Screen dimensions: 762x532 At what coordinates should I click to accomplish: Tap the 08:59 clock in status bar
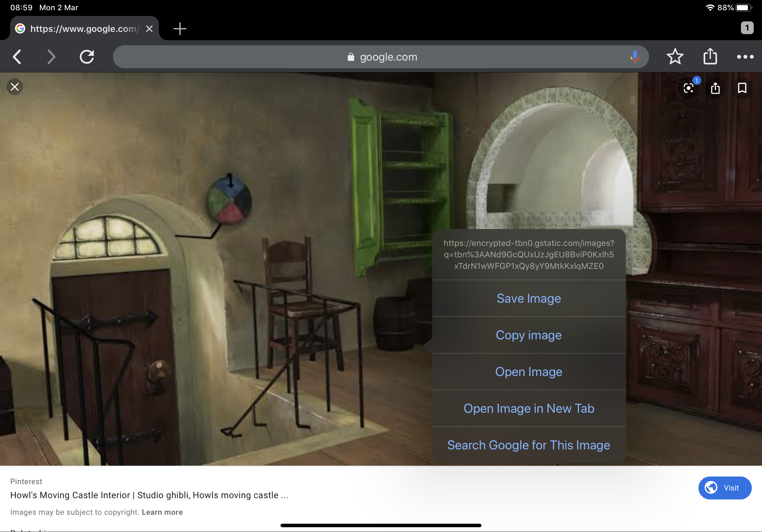coord(22,7)
